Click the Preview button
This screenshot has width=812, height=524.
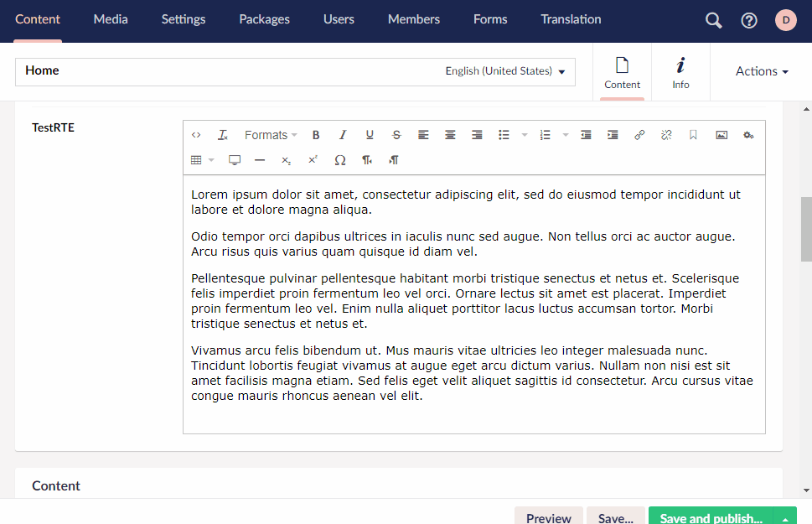tap(548, 517)
